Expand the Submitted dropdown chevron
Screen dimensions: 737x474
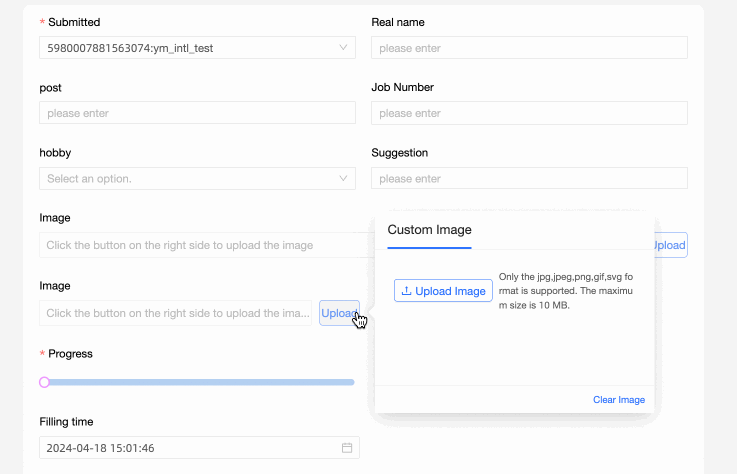coord(344,47)
